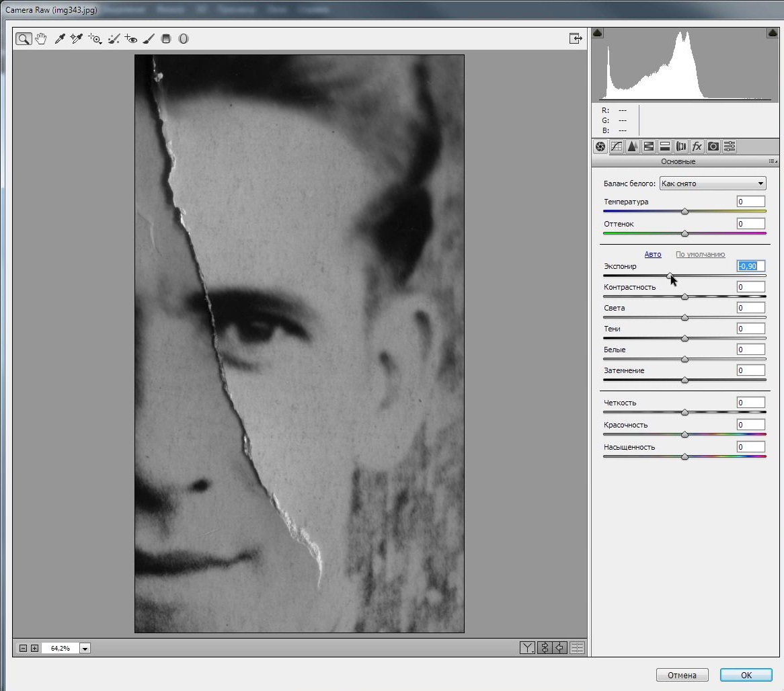Viewport: 784px width, 691px height.
Task: Click the Отмена button
Action: (x=682, y=675)
